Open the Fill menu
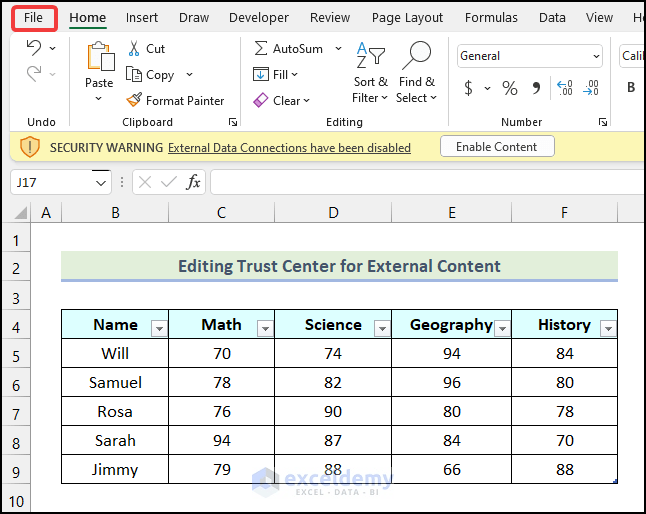The height and width of the screenshot is (514, 646). (275, 75)
